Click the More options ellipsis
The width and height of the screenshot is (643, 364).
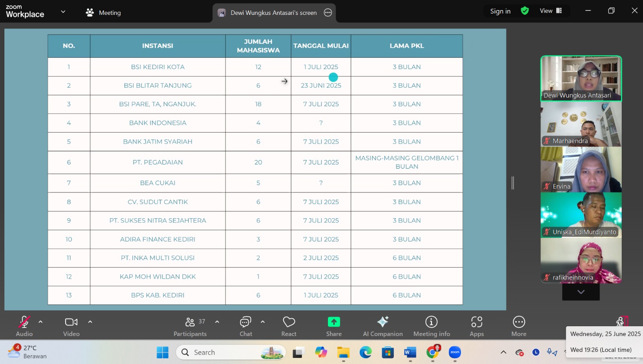coord(519,326)
